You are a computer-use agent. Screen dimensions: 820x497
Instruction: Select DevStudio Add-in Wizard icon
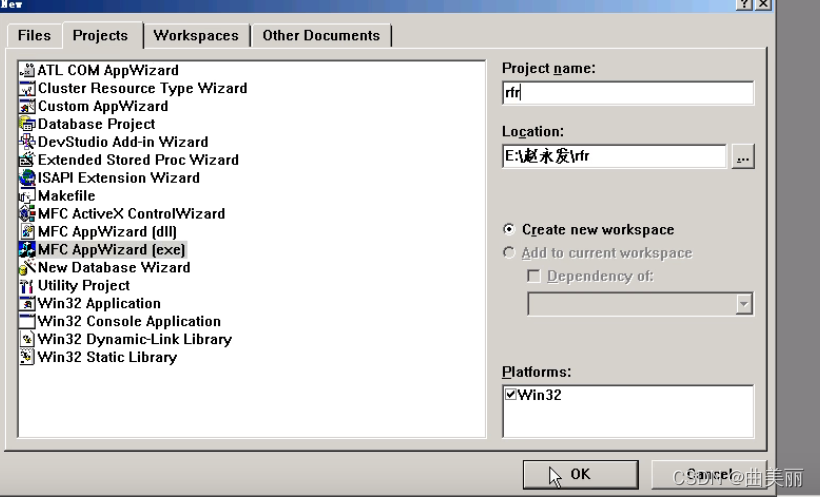point(27,142)
